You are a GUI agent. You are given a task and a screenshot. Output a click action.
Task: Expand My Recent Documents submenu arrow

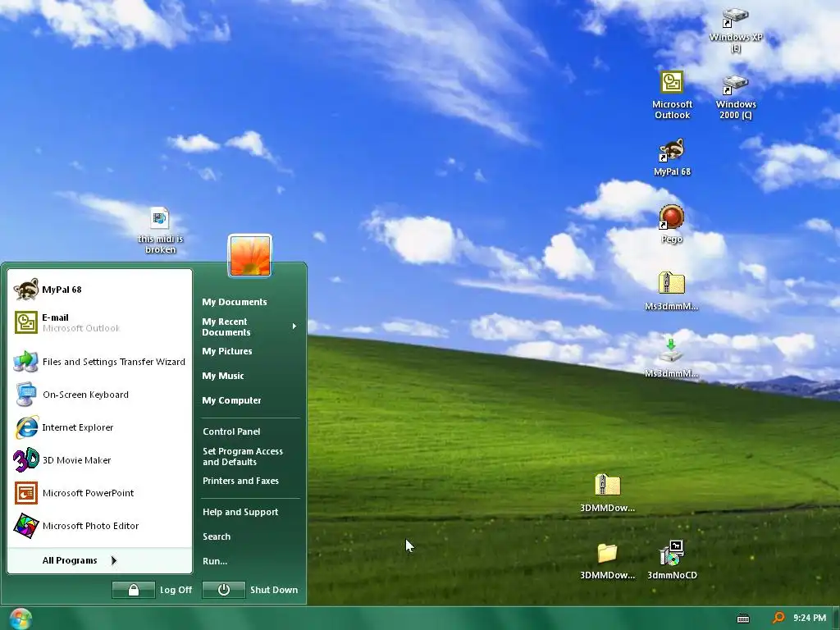294,326
